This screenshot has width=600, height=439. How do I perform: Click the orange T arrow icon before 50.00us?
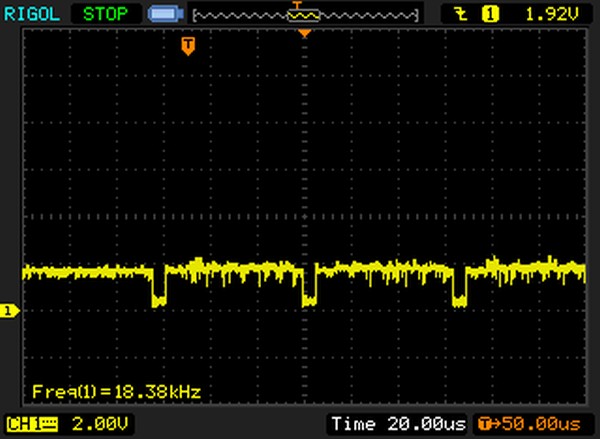tap(486, 424)
